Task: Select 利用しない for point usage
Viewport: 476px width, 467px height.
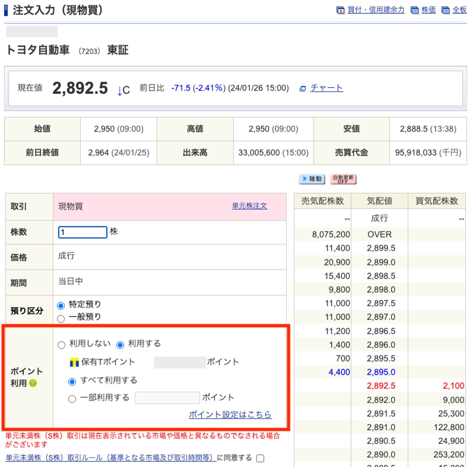Action: click(x=62, y=345)
